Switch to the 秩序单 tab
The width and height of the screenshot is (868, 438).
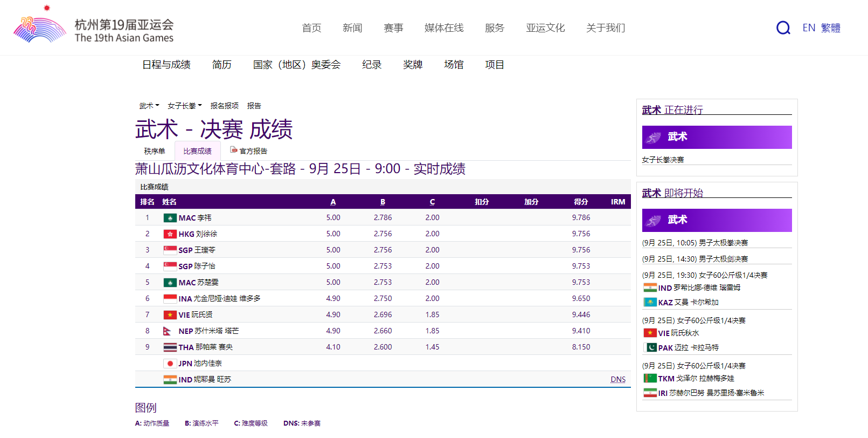point(155,151)
